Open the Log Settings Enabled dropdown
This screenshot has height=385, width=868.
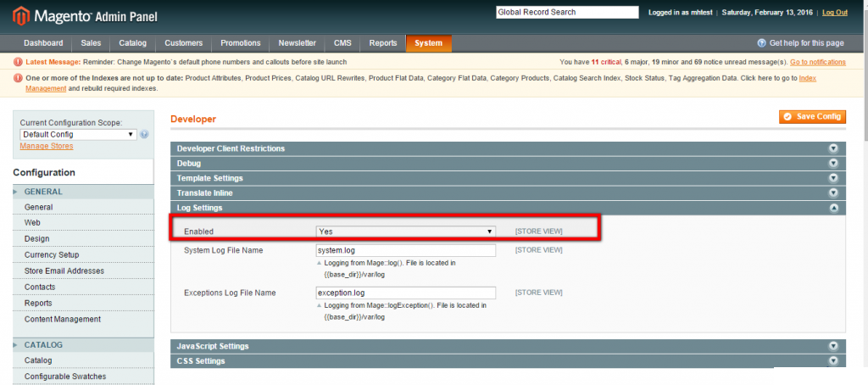click(x=406, y=232)
